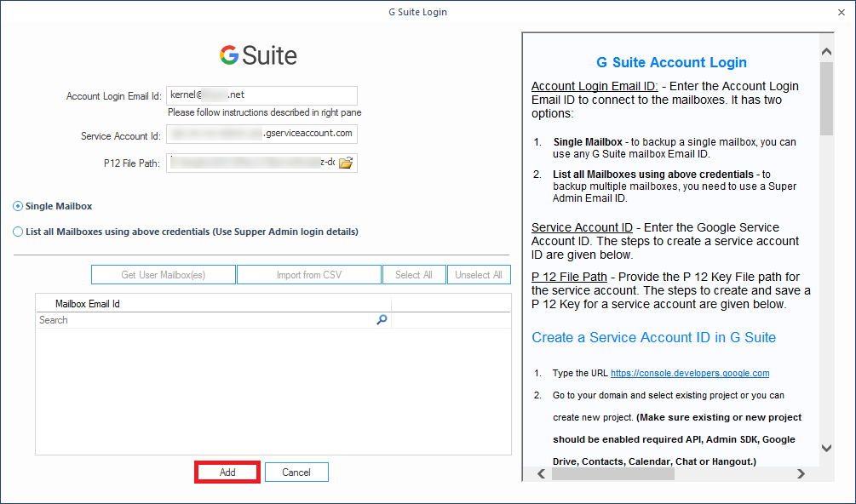Click help pane scroll up arrow
856x504 pixels.
coord(826,52)
